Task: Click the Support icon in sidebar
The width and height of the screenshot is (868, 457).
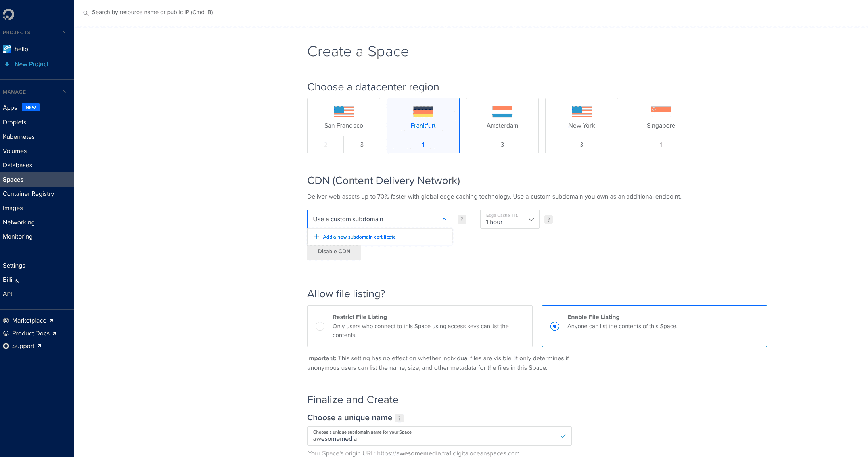Action: [6, 346]
